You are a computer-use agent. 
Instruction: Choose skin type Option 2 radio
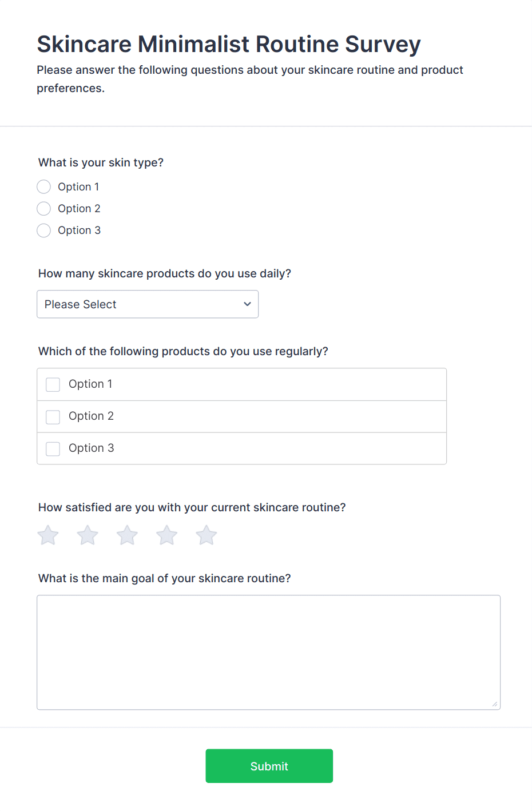point(44,209)
